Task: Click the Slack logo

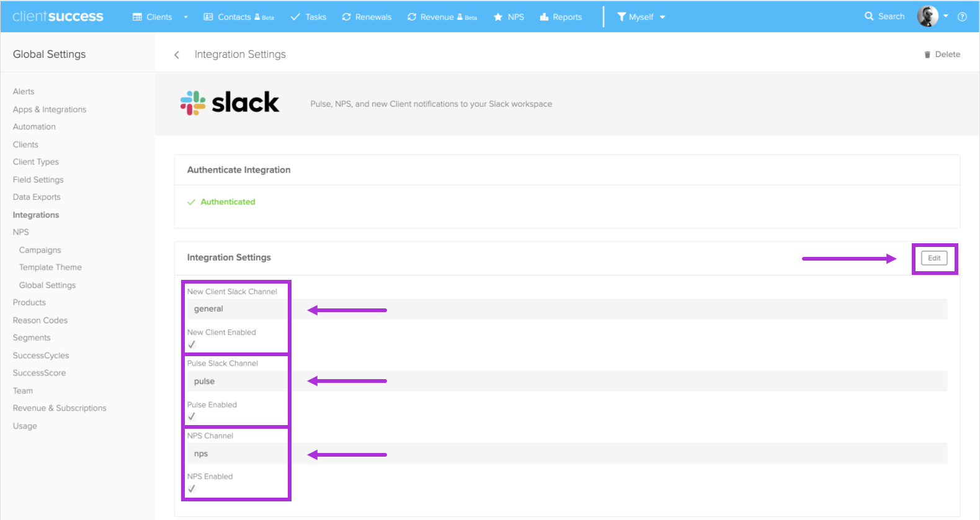Action: pyautogui.click(x=229, y=103)
